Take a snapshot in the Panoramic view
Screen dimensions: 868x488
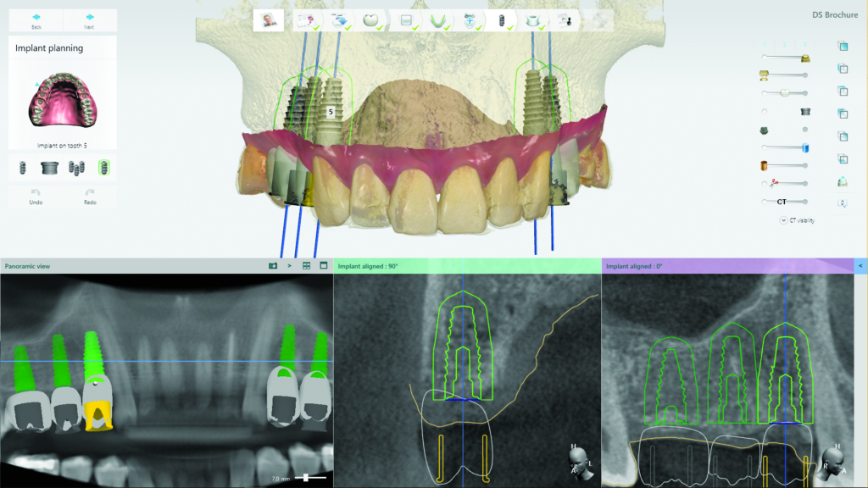tap(273, 265)
